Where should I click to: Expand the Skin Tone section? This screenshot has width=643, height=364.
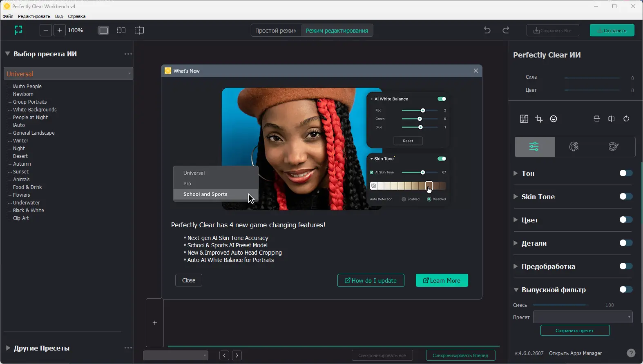pyautogui.click(x=516, y=197)
